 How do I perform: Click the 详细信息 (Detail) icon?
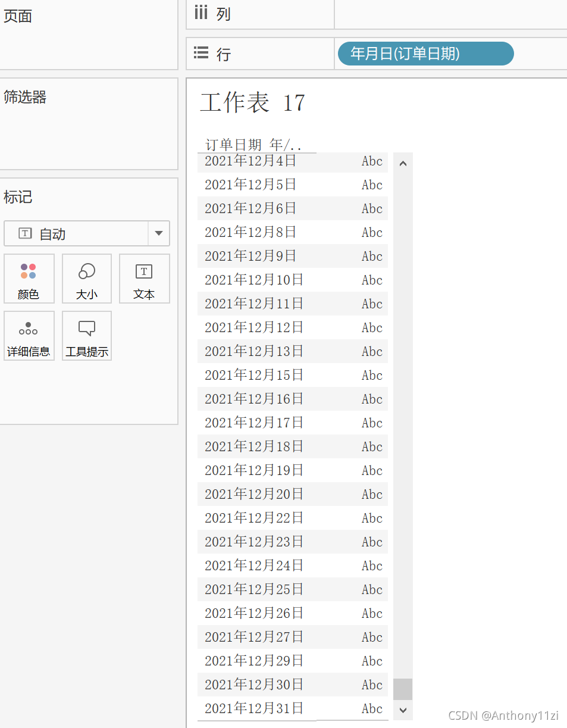29,336
